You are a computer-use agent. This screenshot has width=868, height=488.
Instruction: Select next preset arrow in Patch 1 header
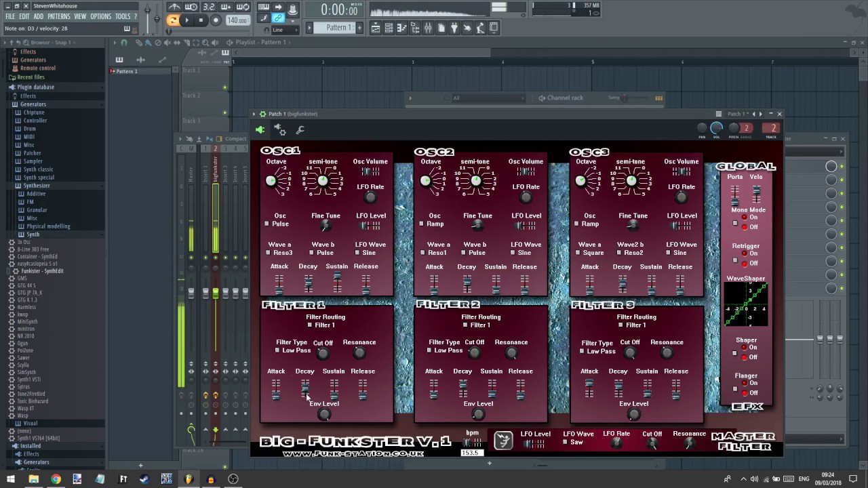tap(761, 114)
